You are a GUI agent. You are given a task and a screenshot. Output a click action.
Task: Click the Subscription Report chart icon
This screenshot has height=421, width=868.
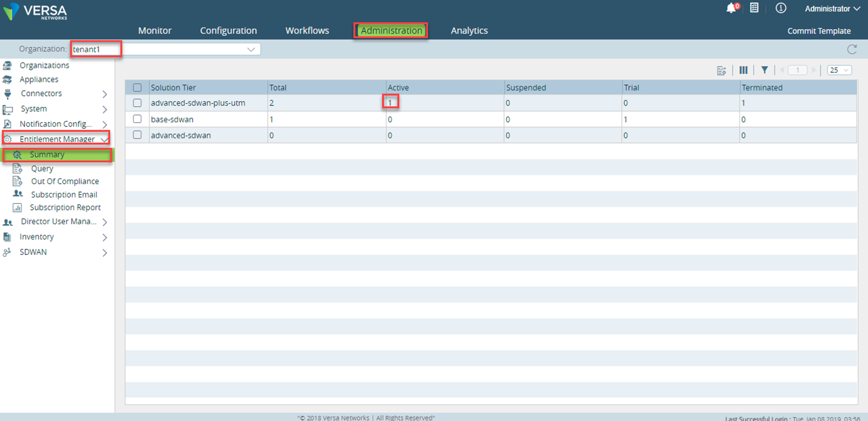[x=17, y=208]
